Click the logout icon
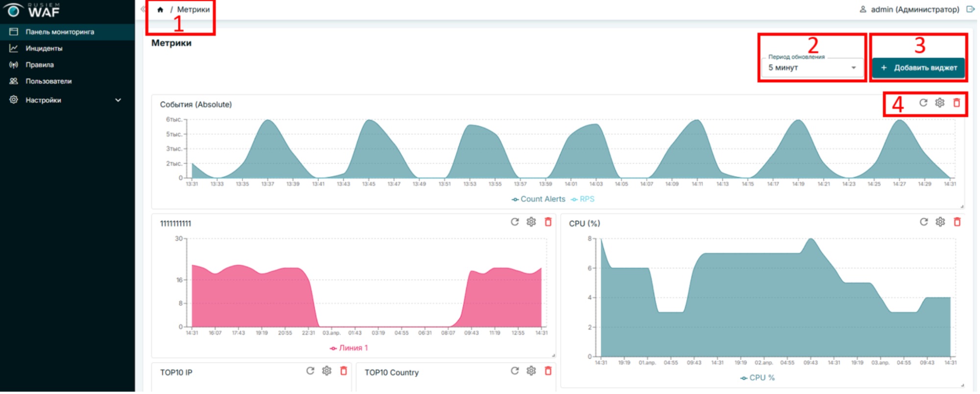 (x=970, y=9)
